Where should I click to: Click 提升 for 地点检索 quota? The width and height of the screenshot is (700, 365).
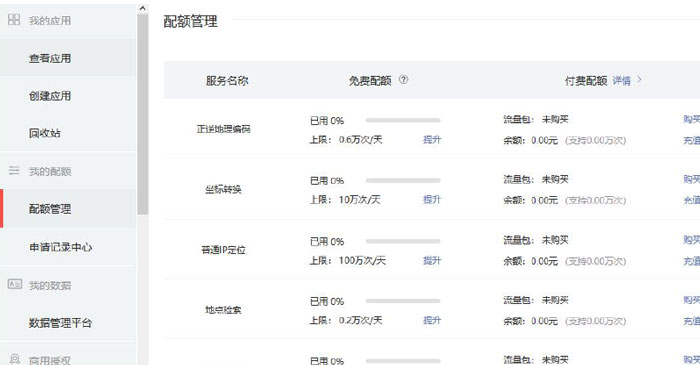[432, 320]
